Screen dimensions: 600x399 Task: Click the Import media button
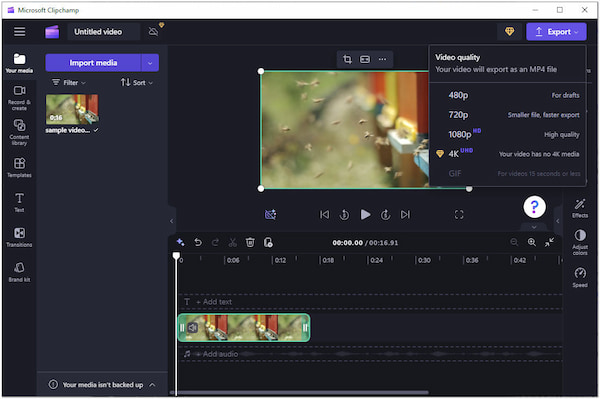93,63
